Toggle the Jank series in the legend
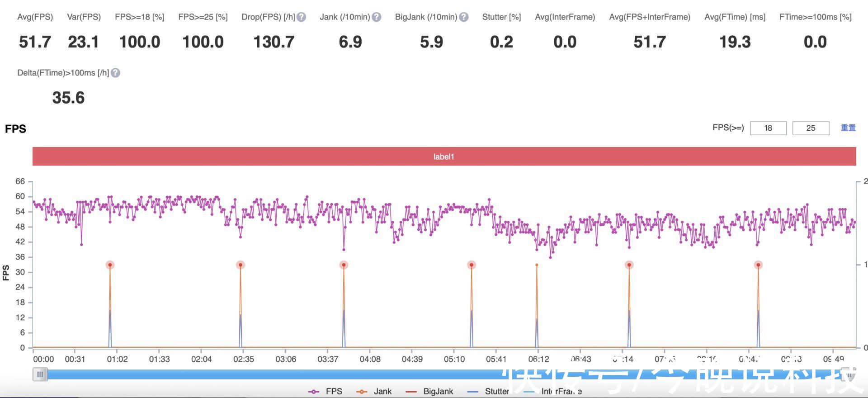The width and height of the screenshot is (868, 398). click(x=374, y=391)
